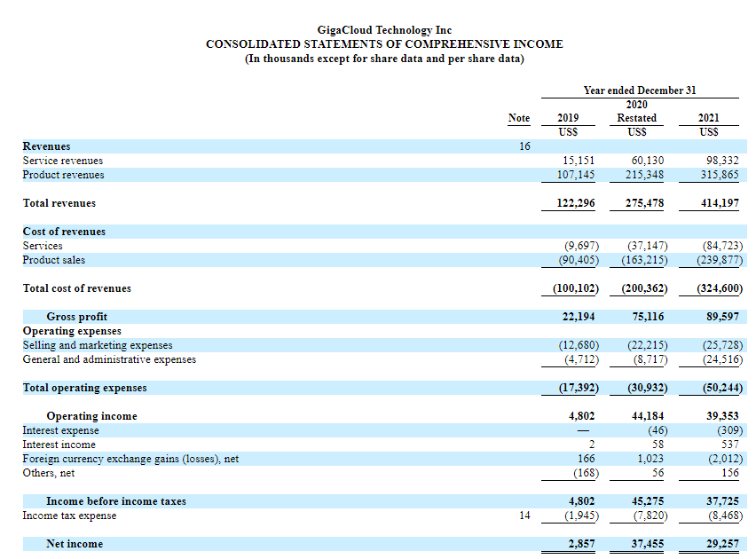Click the '2021' column header
Screen dimensions: 756x559
coord(708,118)
